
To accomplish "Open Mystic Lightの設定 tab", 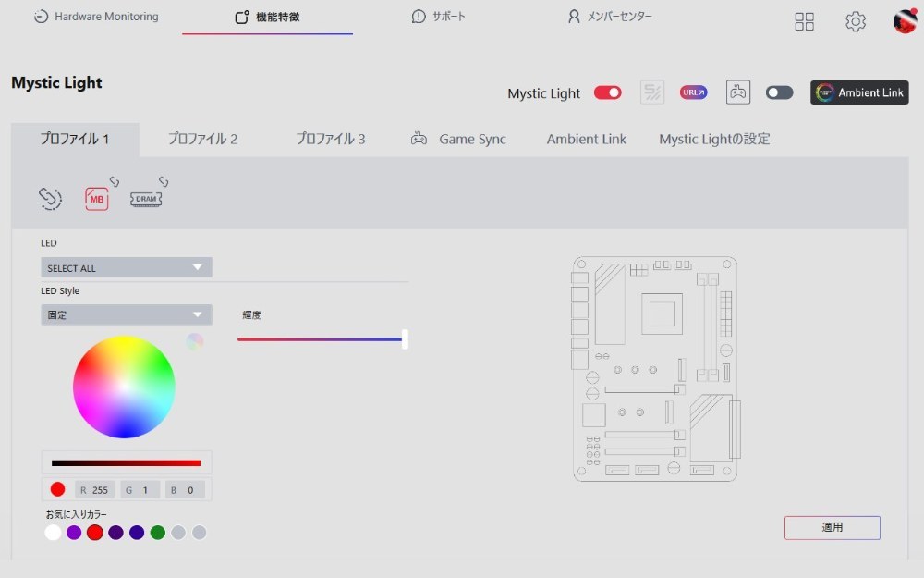I will (x=714, y=140).
